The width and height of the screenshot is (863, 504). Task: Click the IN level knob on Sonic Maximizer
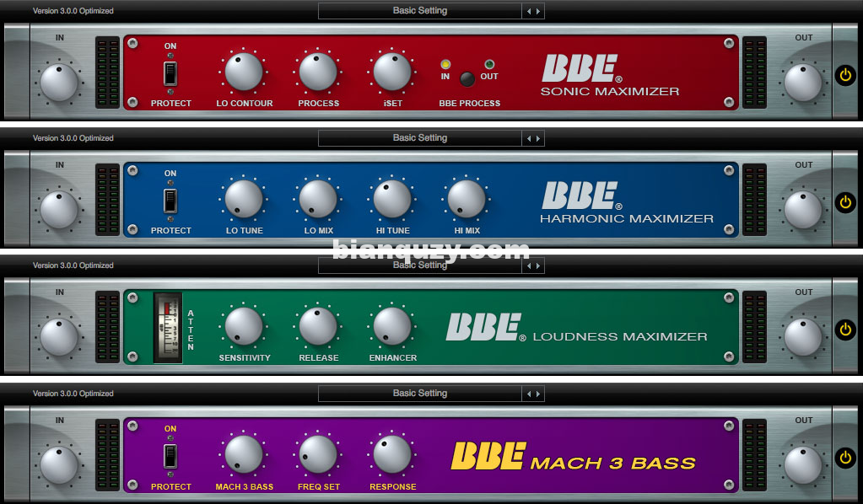(59, 83)
